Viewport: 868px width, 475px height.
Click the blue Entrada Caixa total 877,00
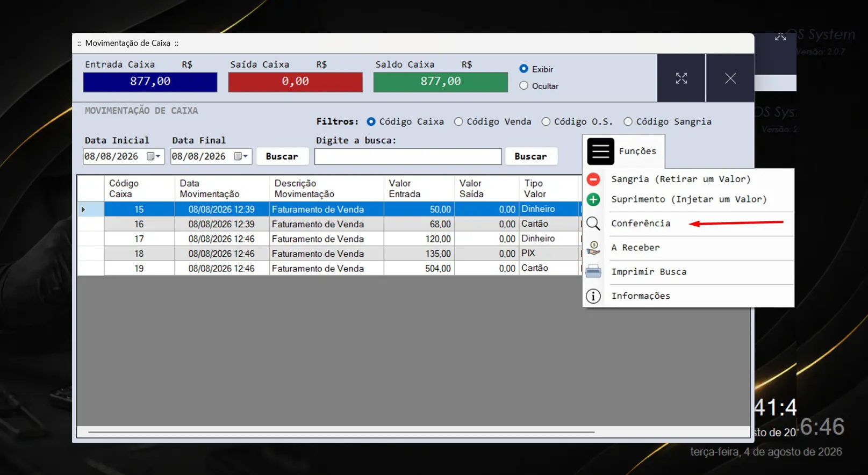pos(150,82)
